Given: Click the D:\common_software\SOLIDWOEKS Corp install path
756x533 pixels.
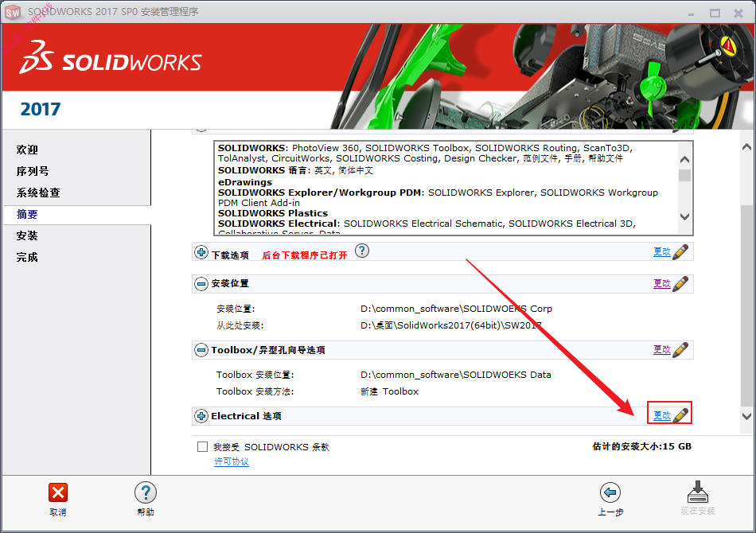Looking at the screenshot, I should (x=456, y=309).
